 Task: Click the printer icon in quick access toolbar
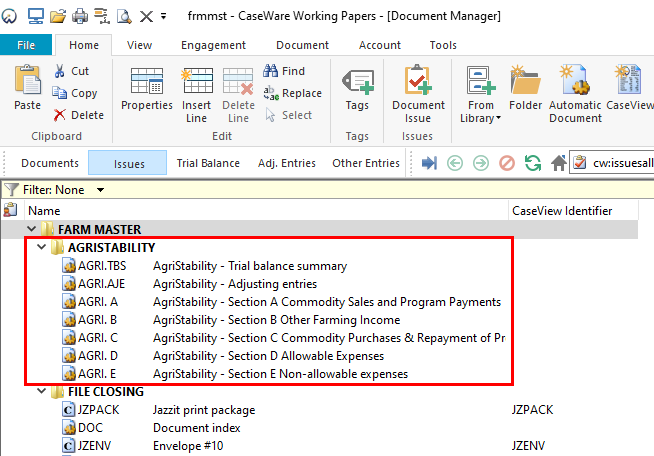click(80, 16)
